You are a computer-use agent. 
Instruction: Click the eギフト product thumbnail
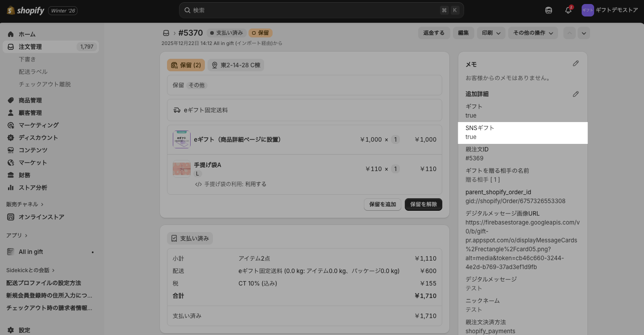point(182,139)
